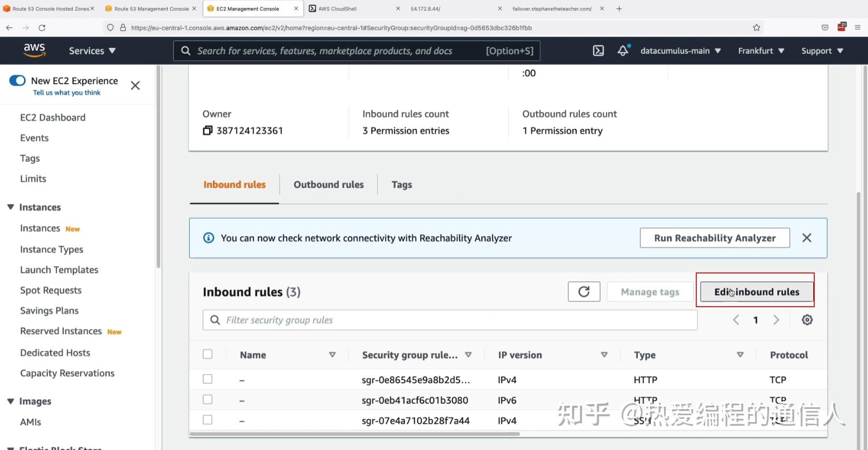
Task: Open Launch Templates in sidebar
Action: click(59, 270)
